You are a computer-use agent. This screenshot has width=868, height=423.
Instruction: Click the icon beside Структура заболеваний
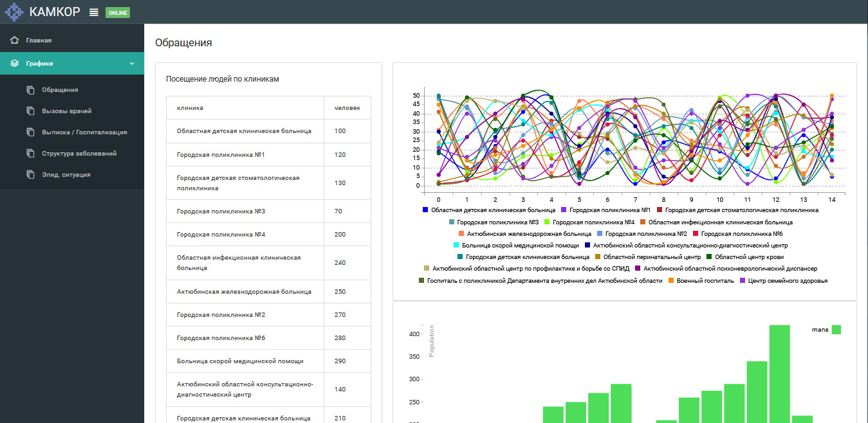30,154
